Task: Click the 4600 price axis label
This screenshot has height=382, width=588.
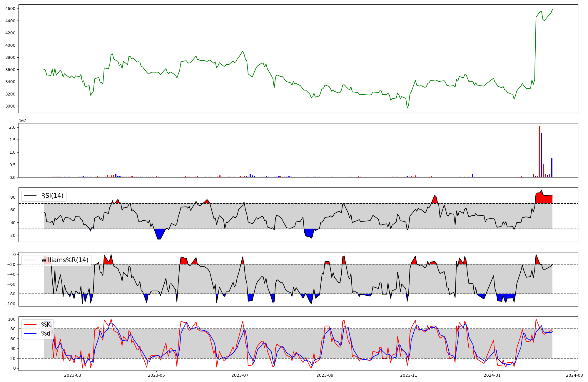Action: [x=11, y=9]
